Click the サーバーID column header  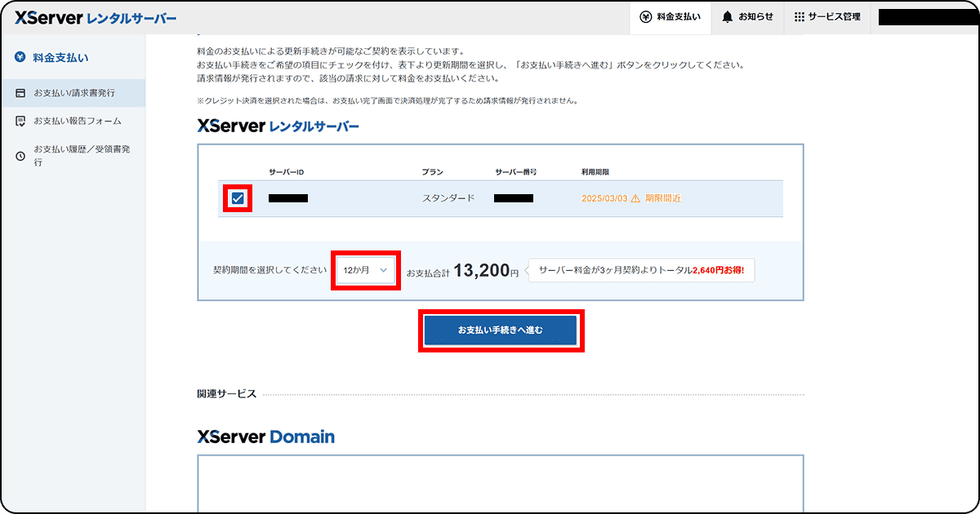point(287,172)
